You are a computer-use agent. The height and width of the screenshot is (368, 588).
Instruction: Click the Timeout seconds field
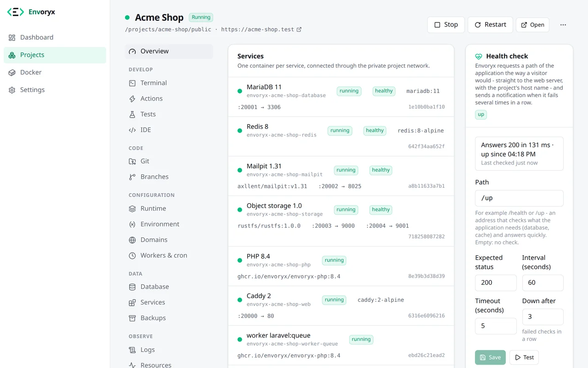(x=496, y=326)
